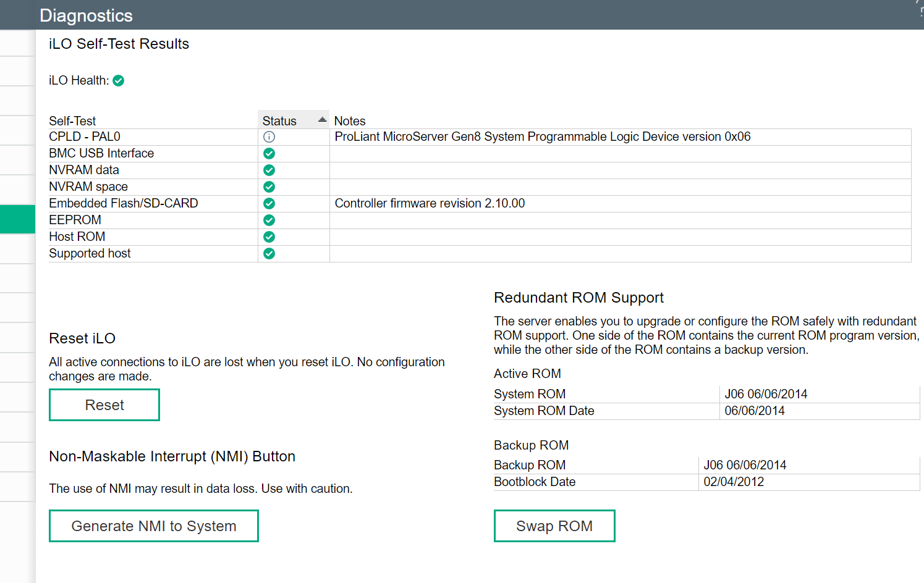Select the 'NVRAM data' row label
The width and height of the screenshot is (924, 583).
click(84, 170)
